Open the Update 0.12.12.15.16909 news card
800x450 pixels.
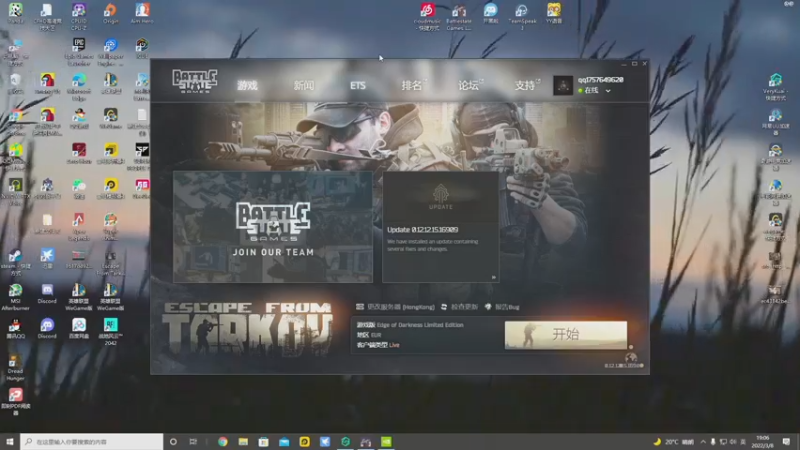pyautogui.click(x=441, y=227)
